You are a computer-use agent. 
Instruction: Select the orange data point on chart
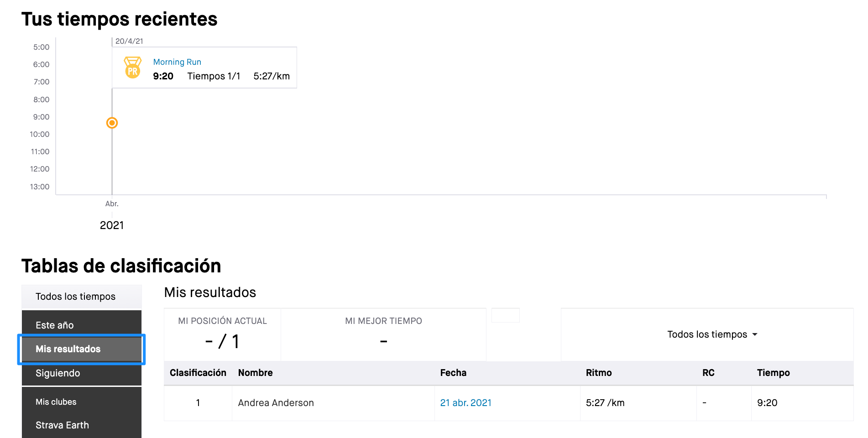coord(112,123)
